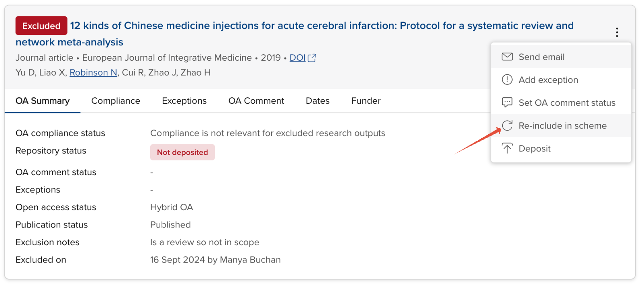The height and width of the screenshot is (289, 644).
Task: Select Send email from the menu
Action: point(541,57)
